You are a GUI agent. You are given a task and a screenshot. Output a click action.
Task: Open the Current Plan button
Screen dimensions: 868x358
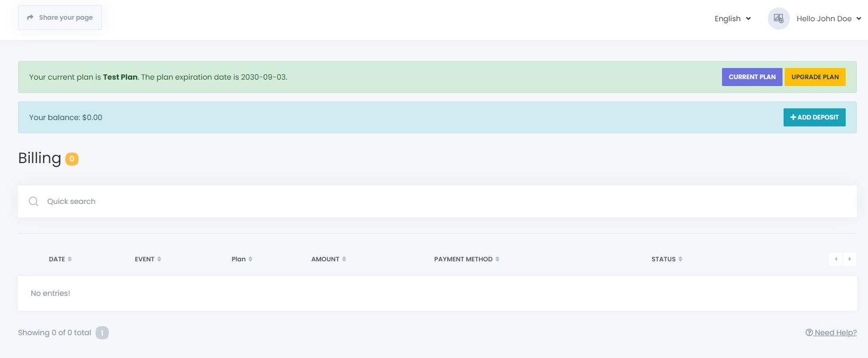click(752, 77)
